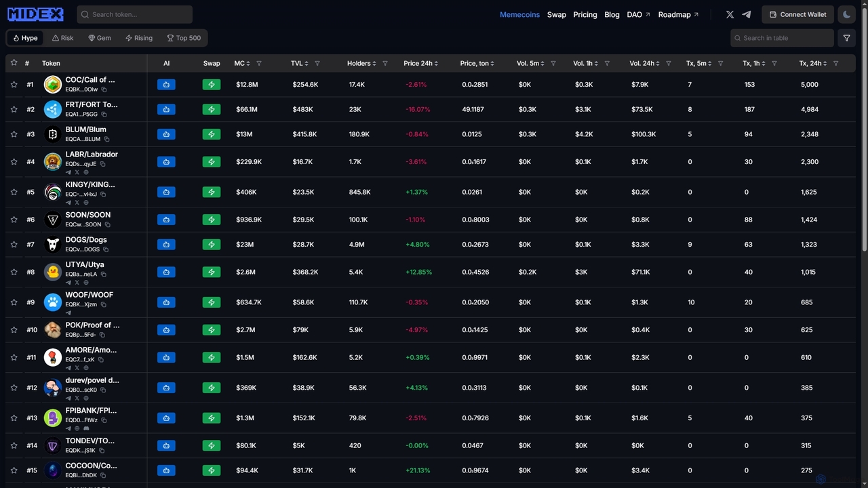868x488 pixels.
Task: Favorite the KINGY token star
Action: (x=14, y=192)
